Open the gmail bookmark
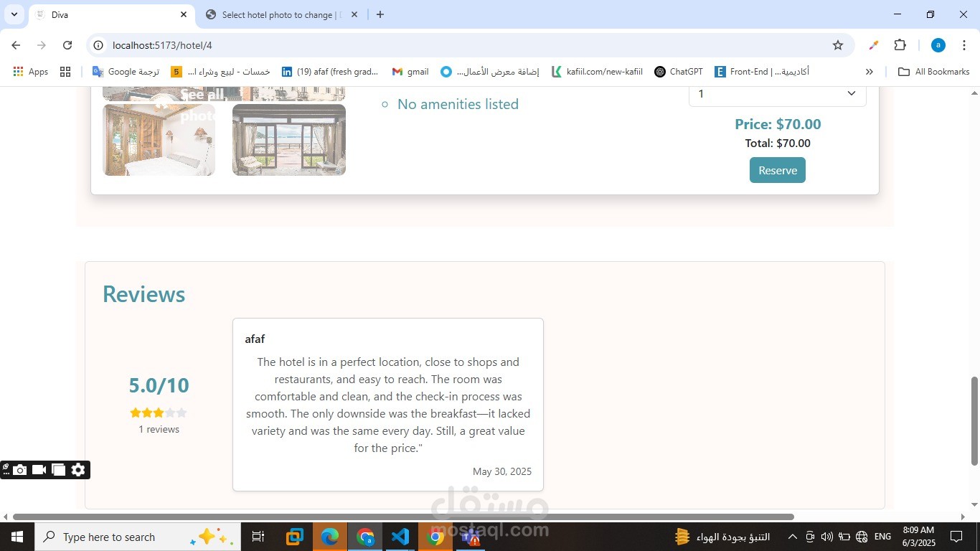 (410, 72)
